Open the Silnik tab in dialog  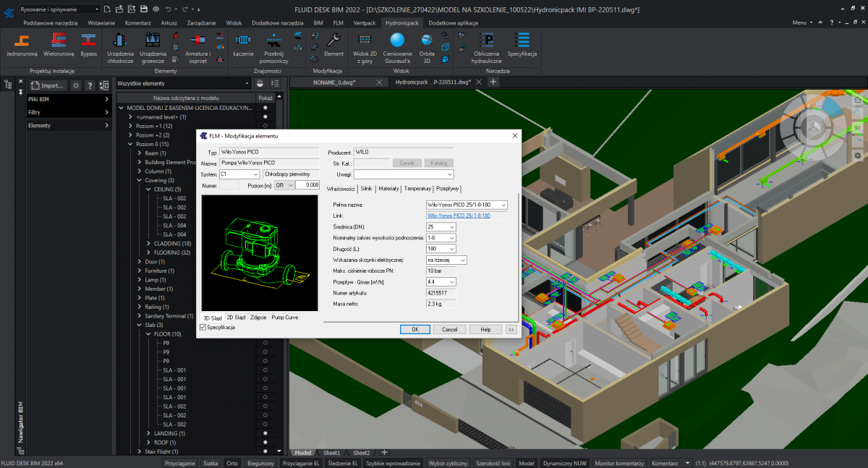366,188
